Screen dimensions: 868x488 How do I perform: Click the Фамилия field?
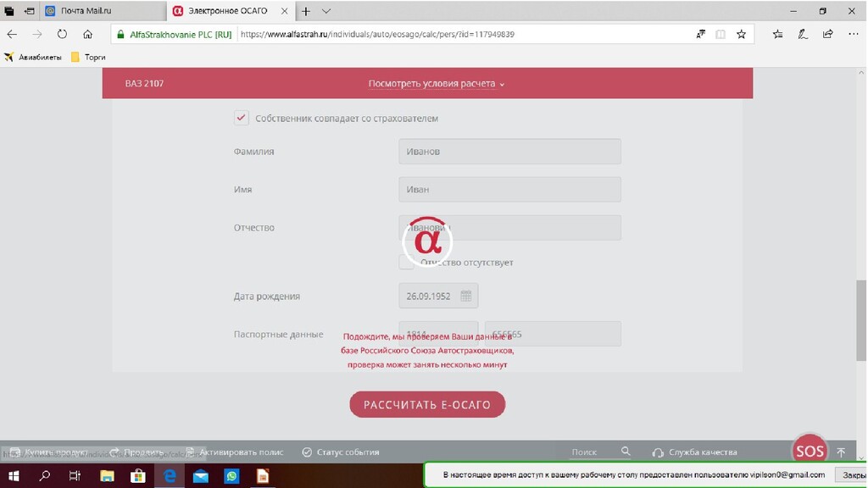pyautogui.click(x=509, y=151)
